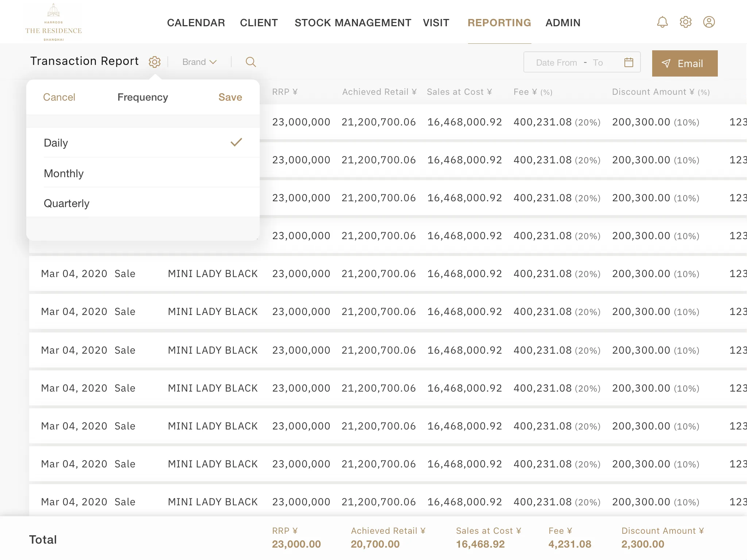
Task: Click the Email button
Action: click(685, 63)
